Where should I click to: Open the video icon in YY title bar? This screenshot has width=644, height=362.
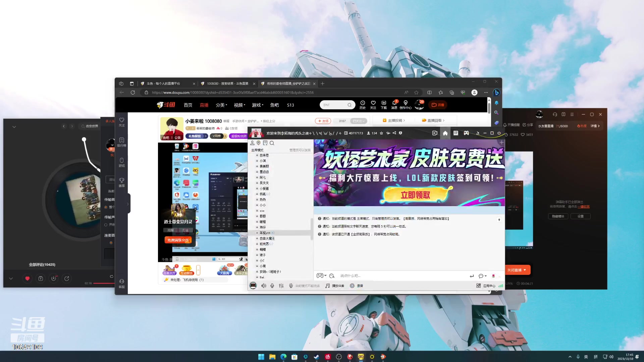(435, 133)
